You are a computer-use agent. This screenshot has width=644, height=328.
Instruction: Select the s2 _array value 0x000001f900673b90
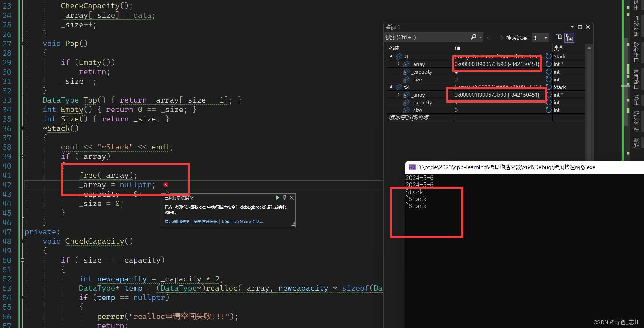click(497, 95)
